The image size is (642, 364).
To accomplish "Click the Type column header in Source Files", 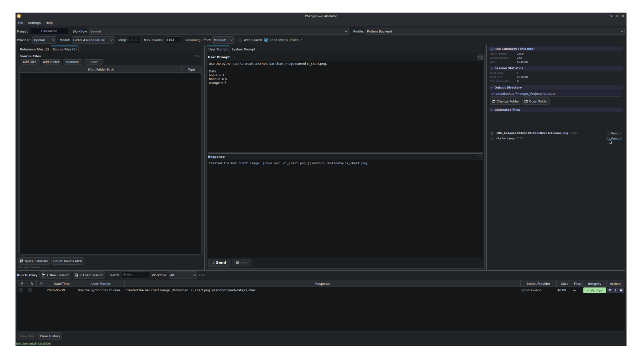I will [191, 70].
